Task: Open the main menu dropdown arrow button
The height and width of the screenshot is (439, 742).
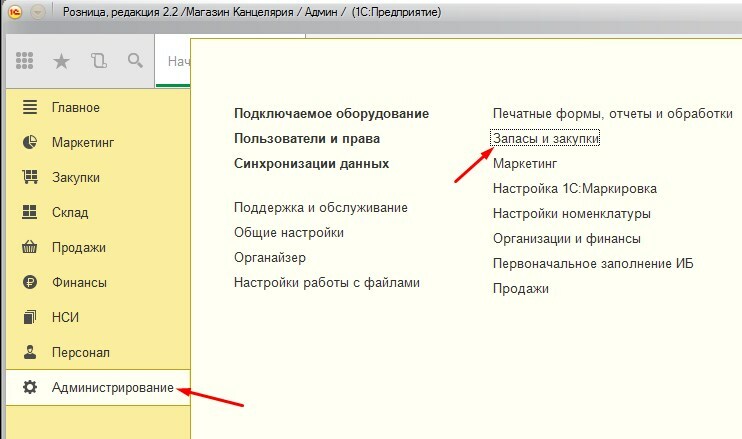Action: coord(37,12)
